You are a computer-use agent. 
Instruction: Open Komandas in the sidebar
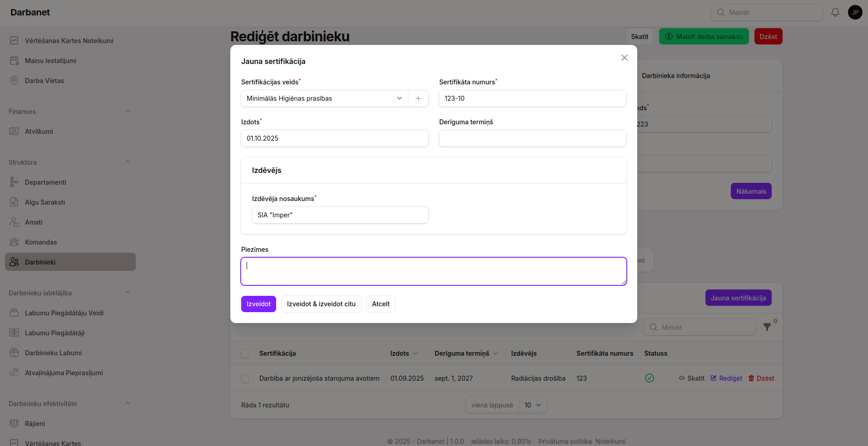41,242
